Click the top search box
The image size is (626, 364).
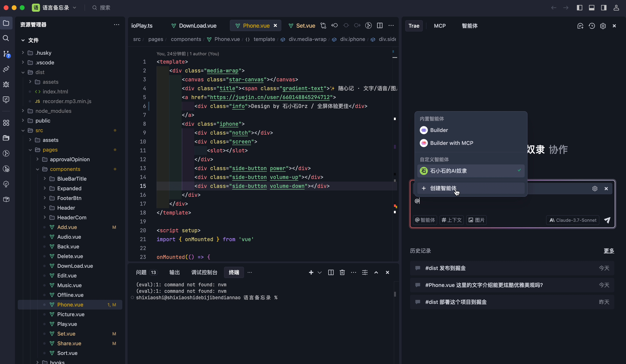(105, 8)
